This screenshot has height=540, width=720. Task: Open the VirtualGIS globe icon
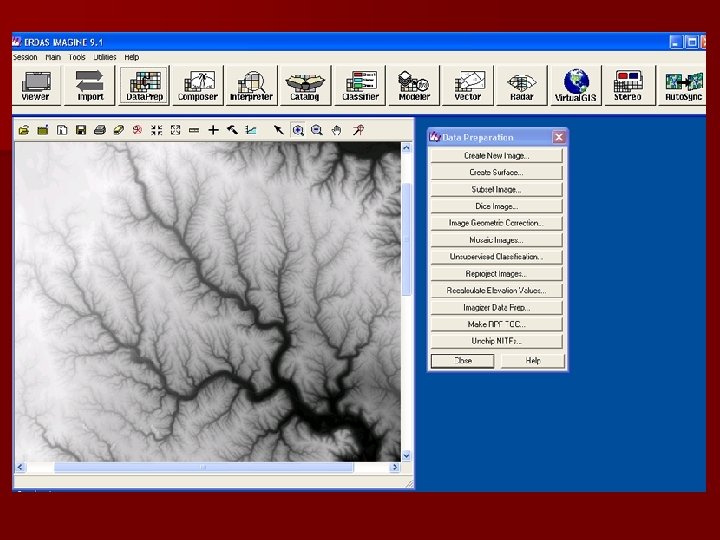tap(576, 84)
